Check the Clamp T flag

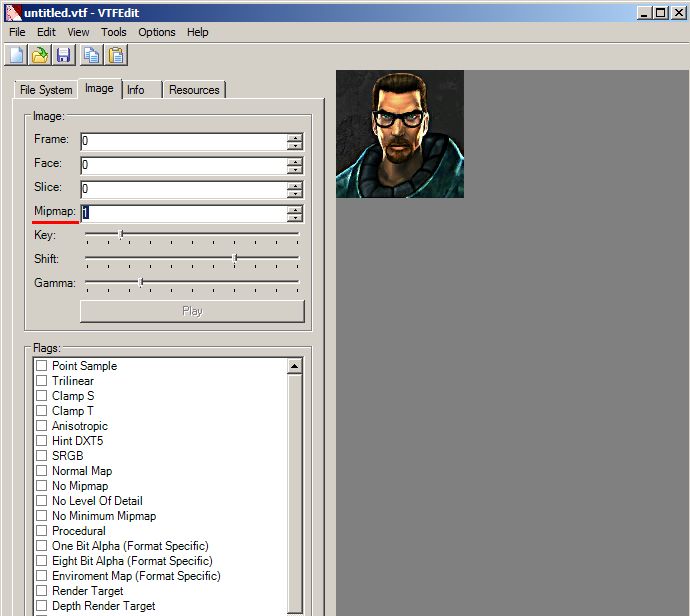coord(41,411)
